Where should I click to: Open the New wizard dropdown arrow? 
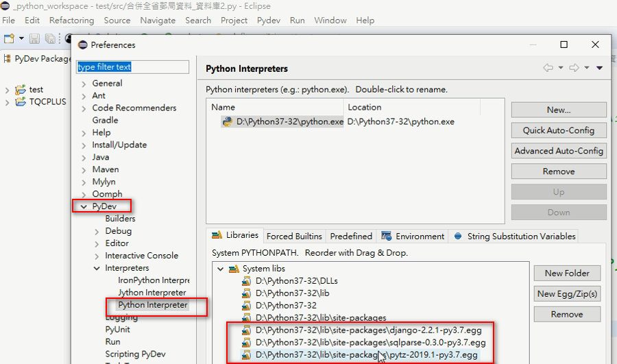coord(21,38)
